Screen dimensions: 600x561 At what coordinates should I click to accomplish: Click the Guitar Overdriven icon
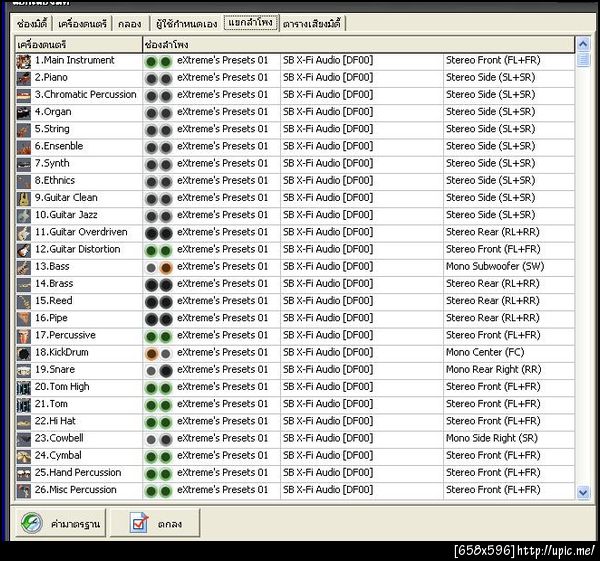pyautogui.click(x=24, y=233)
